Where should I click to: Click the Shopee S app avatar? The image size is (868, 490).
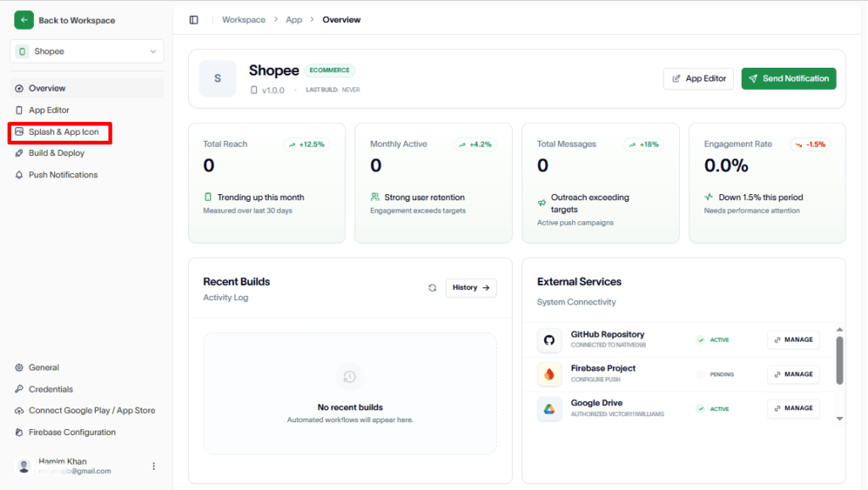click(x=218, y=79)
